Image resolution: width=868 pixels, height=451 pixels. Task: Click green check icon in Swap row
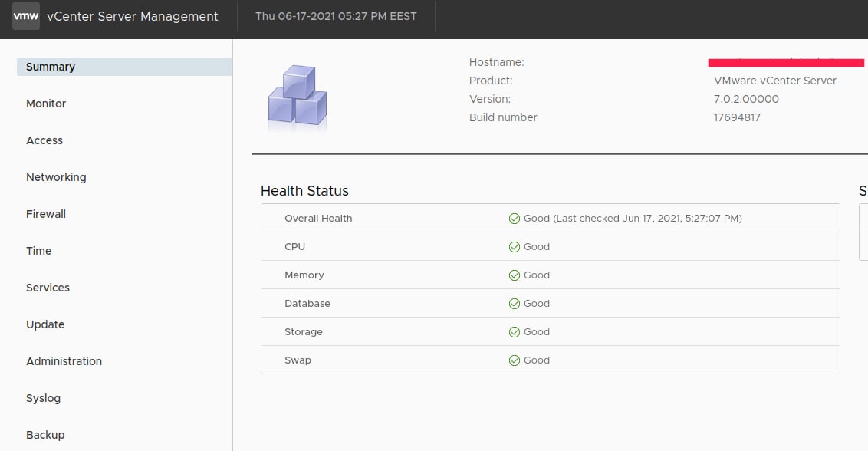pos(515,360)
